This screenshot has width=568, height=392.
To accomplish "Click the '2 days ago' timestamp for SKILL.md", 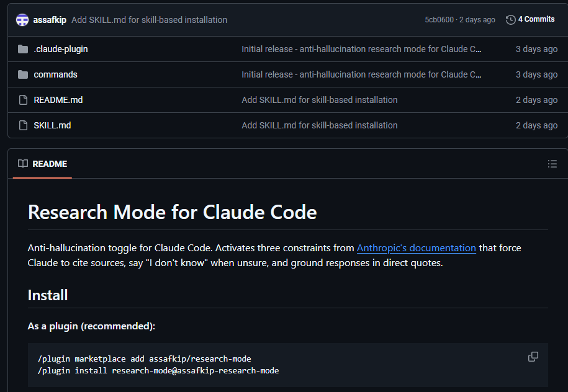I will pos(536,125).
